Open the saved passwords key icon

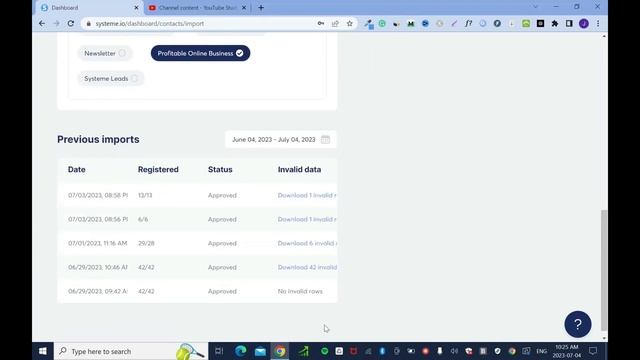click(321, 24)
